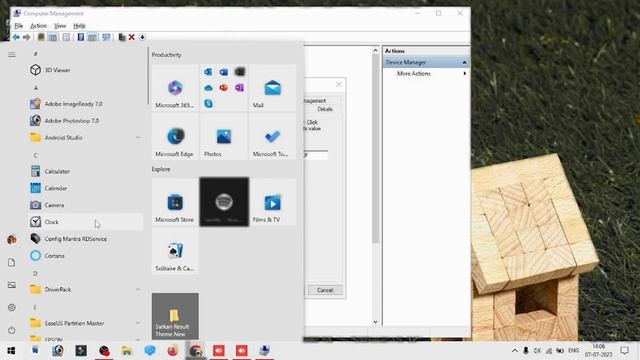Open the Microsoft To Do tile
This screenshot has height=360, width=640.
coord(272,136)
